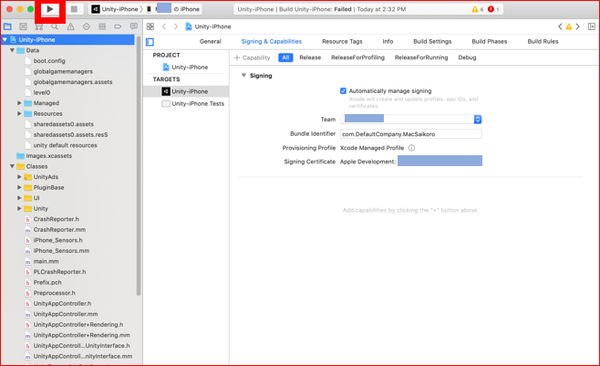The width and height of the screenshot is (600, 366).
Task: Select the source control navigator icon
Action: (23, 26)
